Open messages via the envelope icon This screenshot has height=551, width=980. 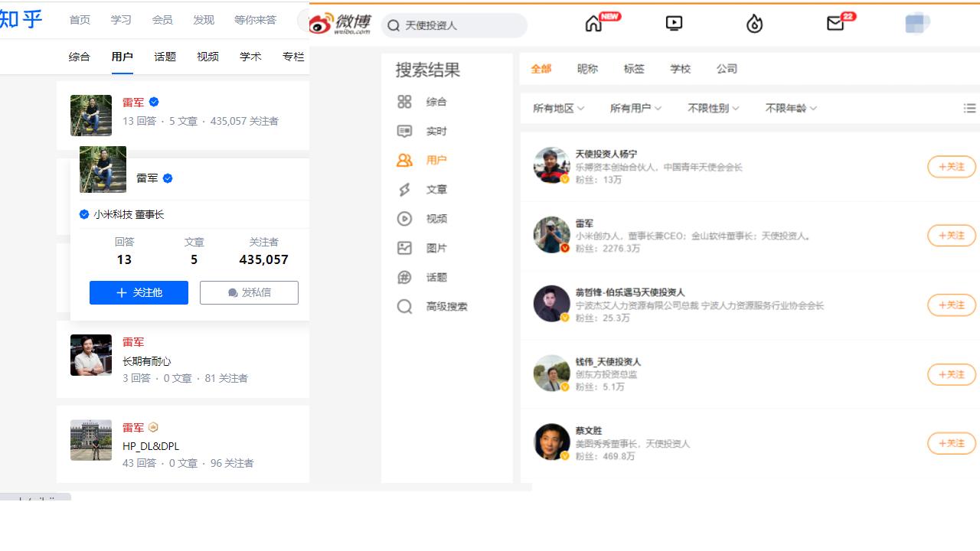834,24
